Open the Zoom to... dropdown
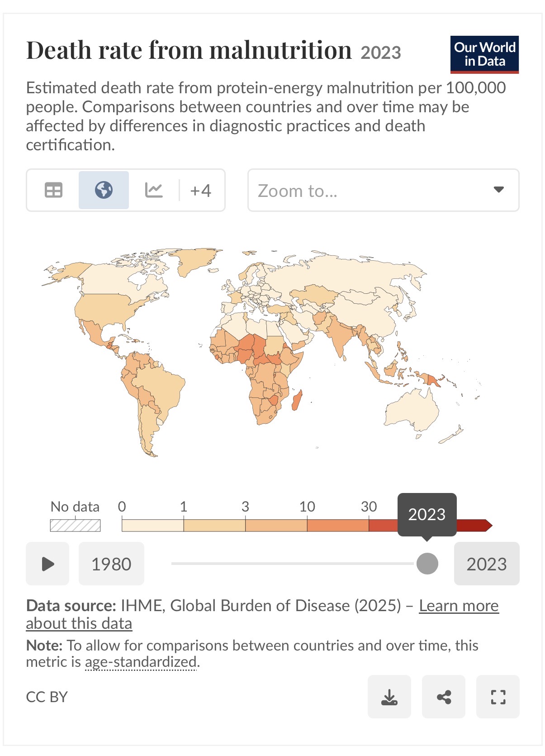This screenshot has height=756, width=545. point(384,190)
